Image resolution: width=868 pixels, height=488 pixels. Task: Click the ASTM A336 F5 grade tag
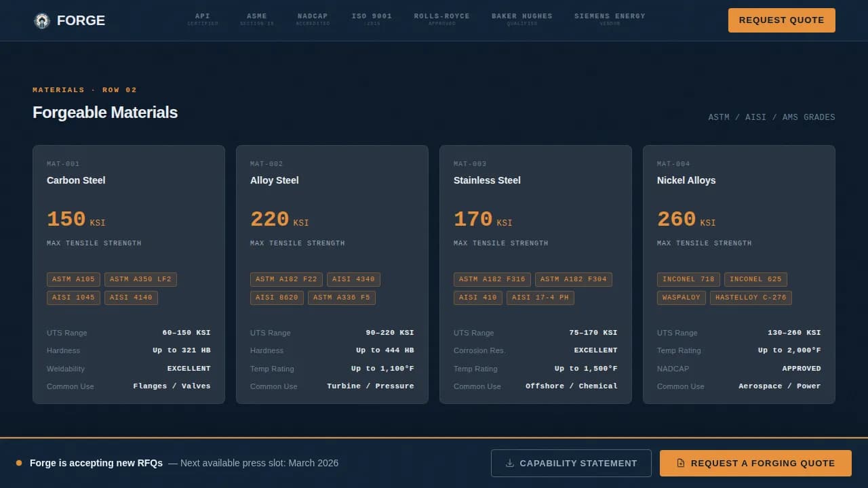tap(341, 298)
